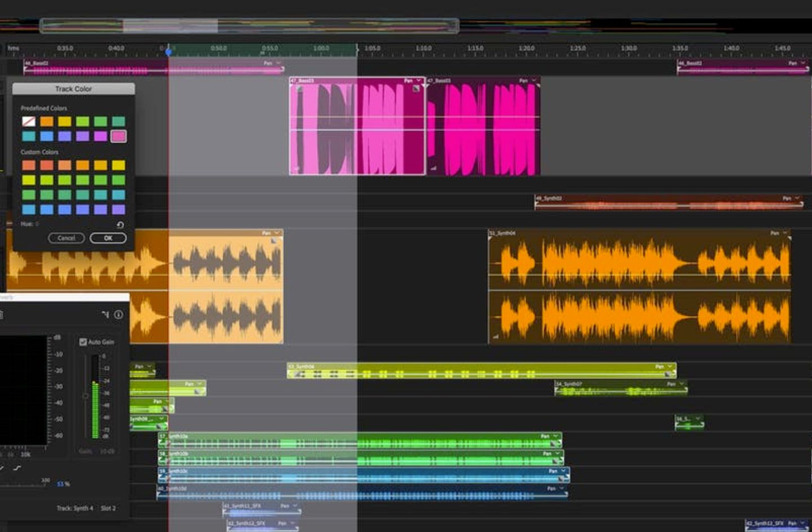Viewport: 812px width, 532px height.
Task: Click the Track Color dialog title bar
Action: click(x=73, y=89)
